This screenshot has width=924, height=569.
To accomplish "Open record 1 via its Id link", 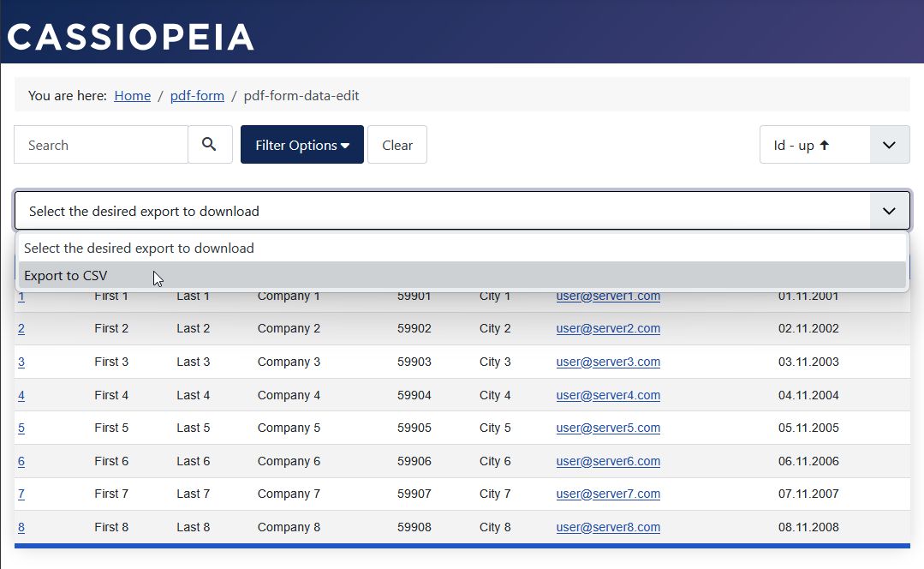I will pos(21,296).
